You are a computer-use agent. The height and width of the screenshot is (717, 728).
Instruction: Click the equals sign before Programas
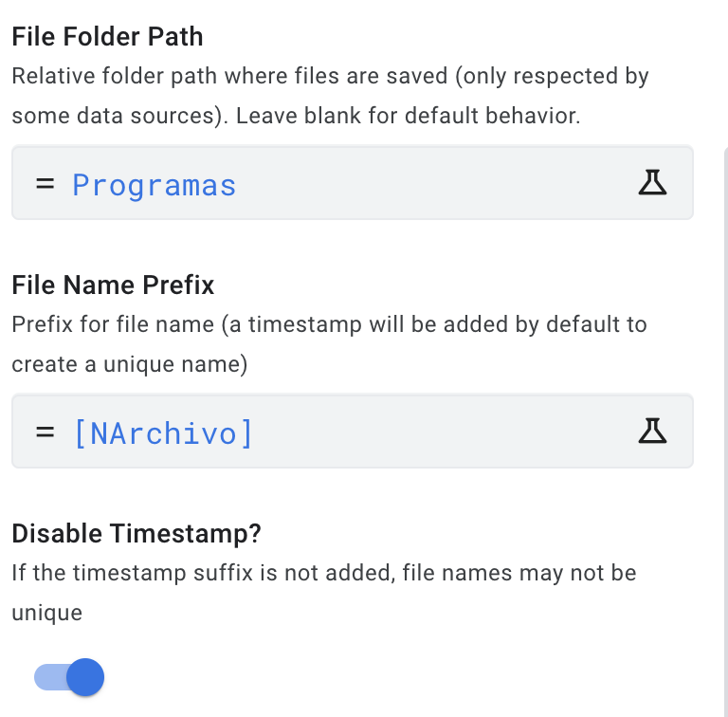click(45, 183)
